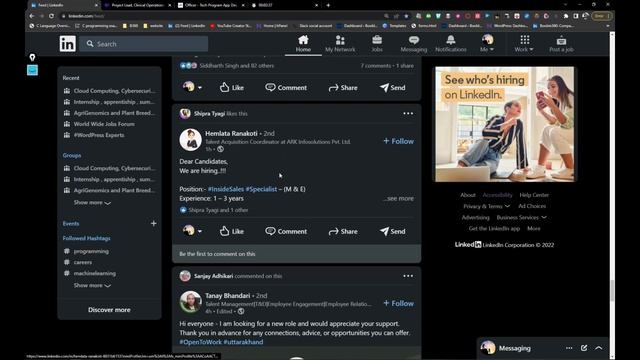This screenshot has height=360, width=640.
Task: Click the #uttarakhand hashtag
Action: click(x=243, y=342)
